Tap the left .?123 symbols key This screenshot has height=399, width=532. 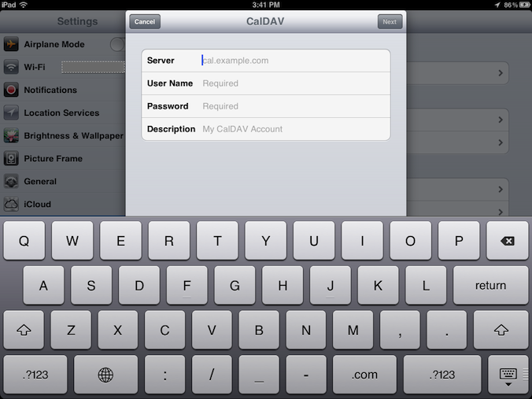[35, 375]
